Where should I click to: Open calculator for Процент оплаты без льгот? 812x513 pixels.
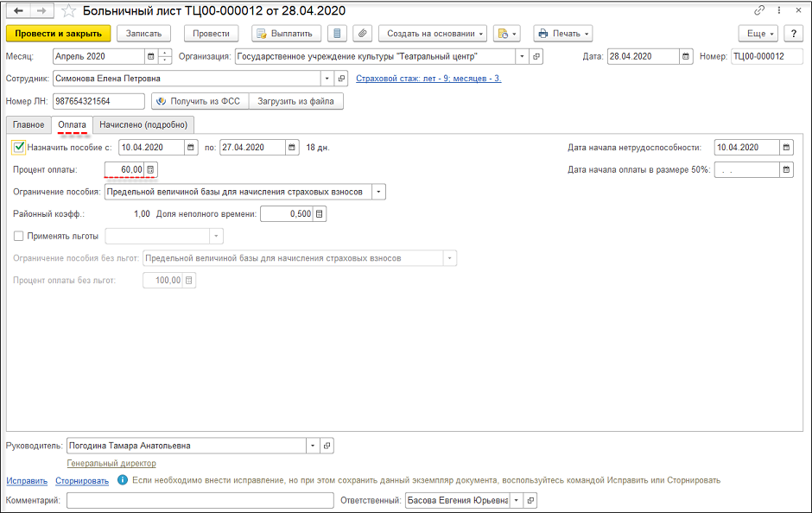click(189, 281)
